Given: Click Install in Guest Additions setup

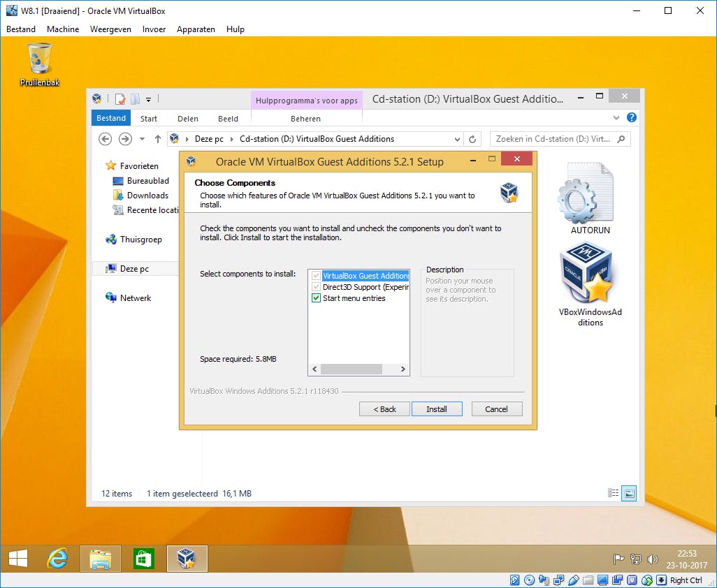Looking at the screenshot, I should click(437, 409).
